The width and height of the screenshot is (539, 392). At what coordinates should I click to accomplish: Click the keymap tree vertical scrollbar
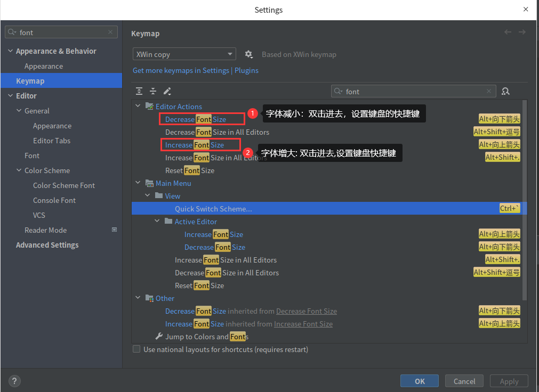tap(525, 200)
